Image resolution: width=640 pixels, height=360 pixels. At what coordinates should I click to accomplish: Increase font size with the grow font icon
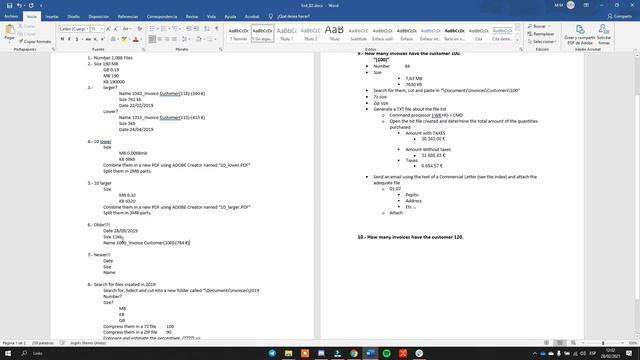[109, 29]
